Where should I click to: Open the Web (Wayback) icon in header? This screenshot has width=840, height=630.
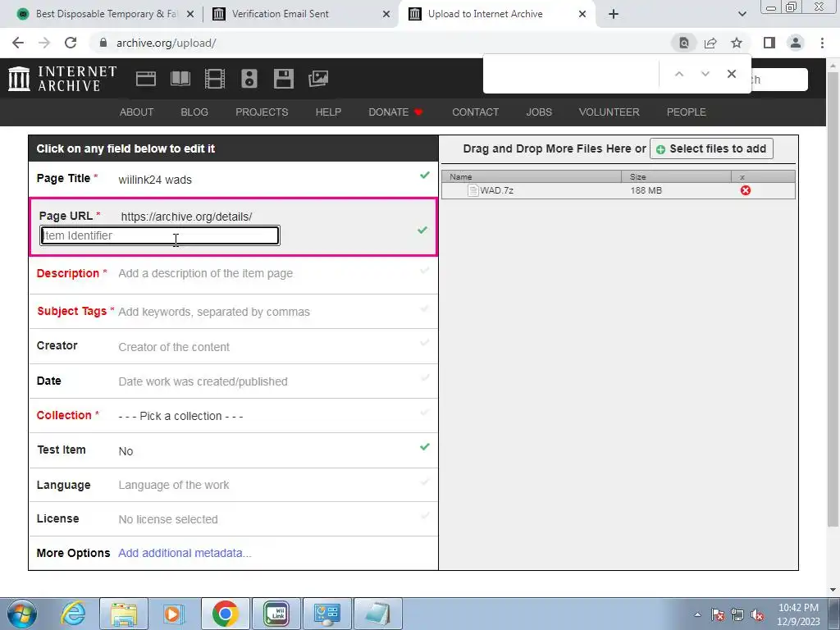[x=146, y=79]
